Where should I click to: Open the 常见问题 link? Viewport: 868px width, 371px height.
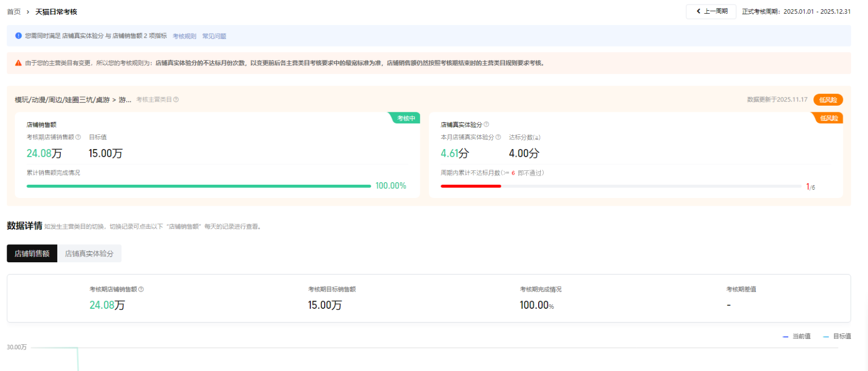pyautogui.click(x=214, y=36)
